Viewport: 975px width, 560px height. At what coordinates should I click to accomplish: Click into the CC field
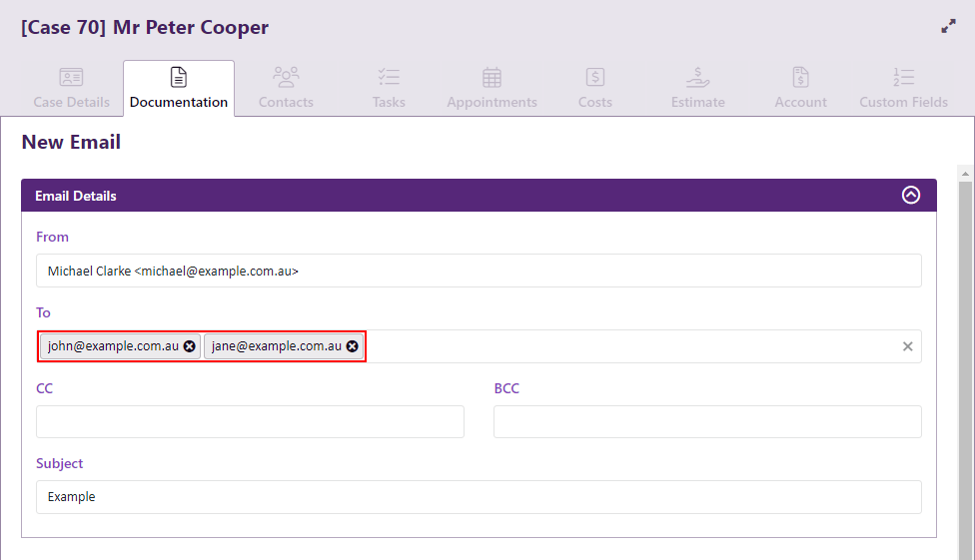point(250,421)
